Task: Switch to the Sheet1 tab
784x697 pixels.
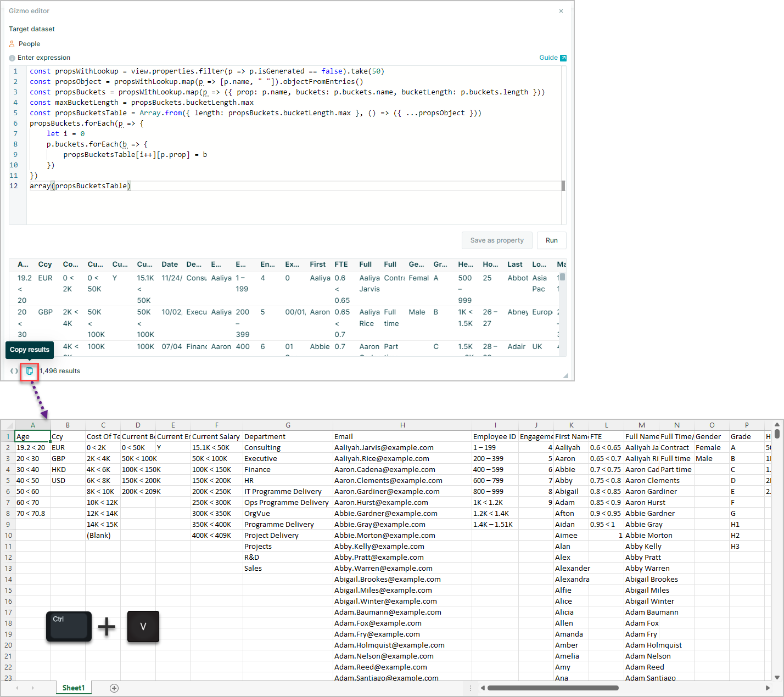Action: 73,687
